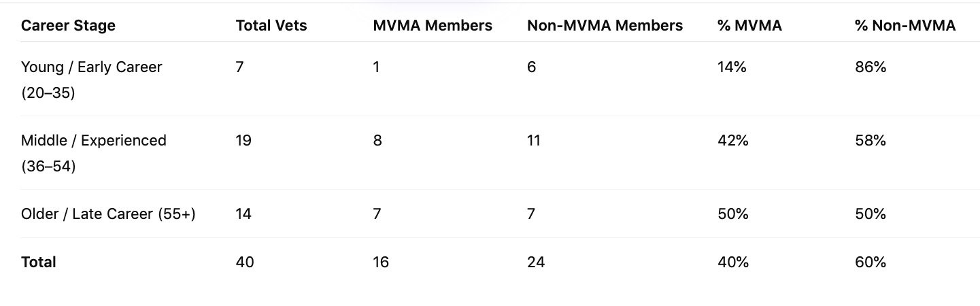Select the % MVMA column header
Viewport: 980px width, 306px height.
coord(749,26)
